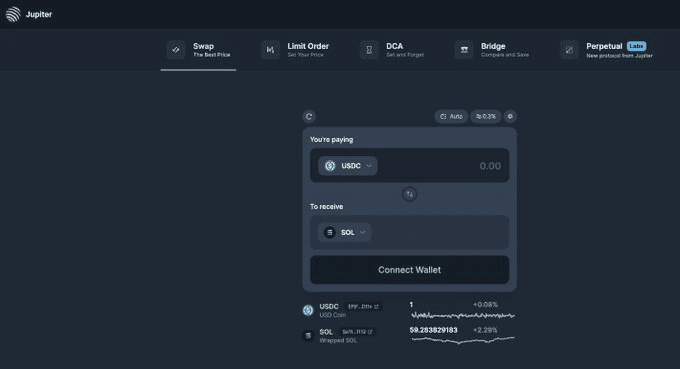Screen dimensions: 680x369
Task: Click the +2.29% change value
Action: coord(485,330)
